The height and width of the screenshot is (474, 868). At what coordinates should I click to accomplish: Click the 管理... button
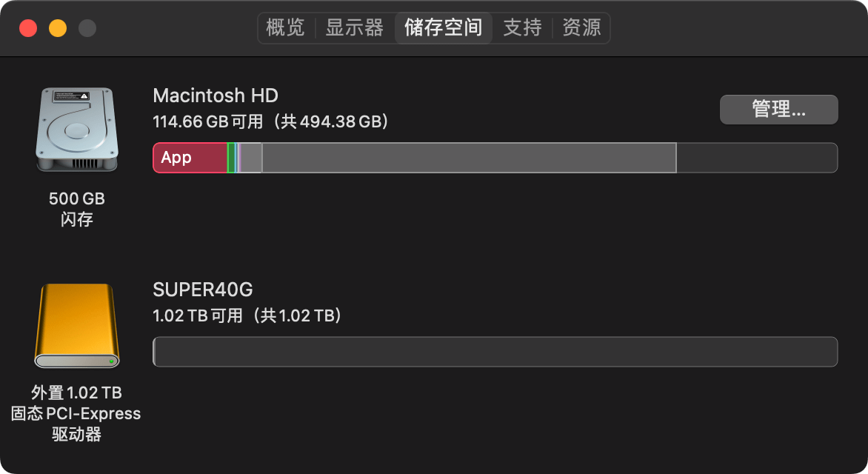tap(779, 109)
